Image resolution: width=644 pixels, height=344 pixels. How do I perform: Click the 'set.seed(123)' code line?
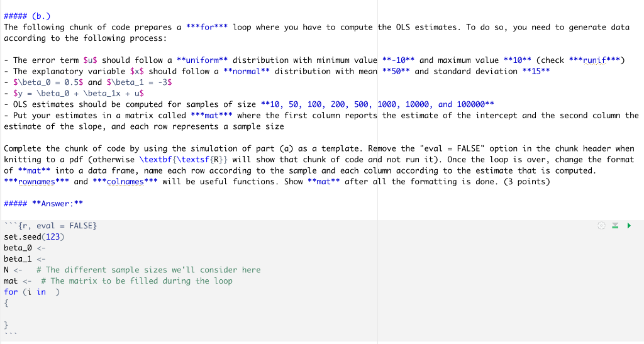(x=34, y=237)
